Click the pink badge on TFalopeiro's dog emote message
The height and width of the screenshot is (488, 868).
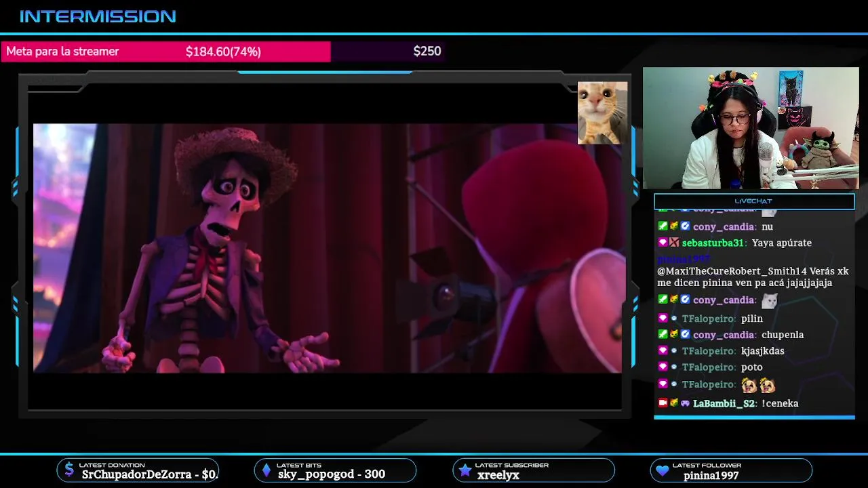[x=663, y=384]
